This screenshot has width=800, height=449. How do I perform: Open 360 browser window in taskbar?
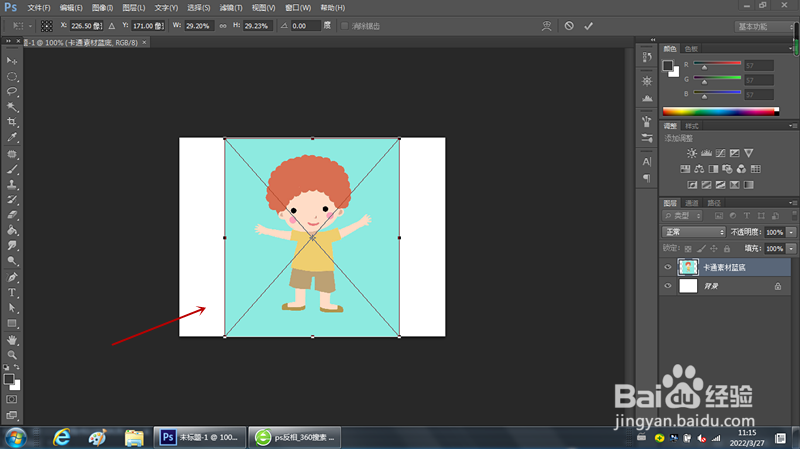pyautogui.click(x=295, y=437)
